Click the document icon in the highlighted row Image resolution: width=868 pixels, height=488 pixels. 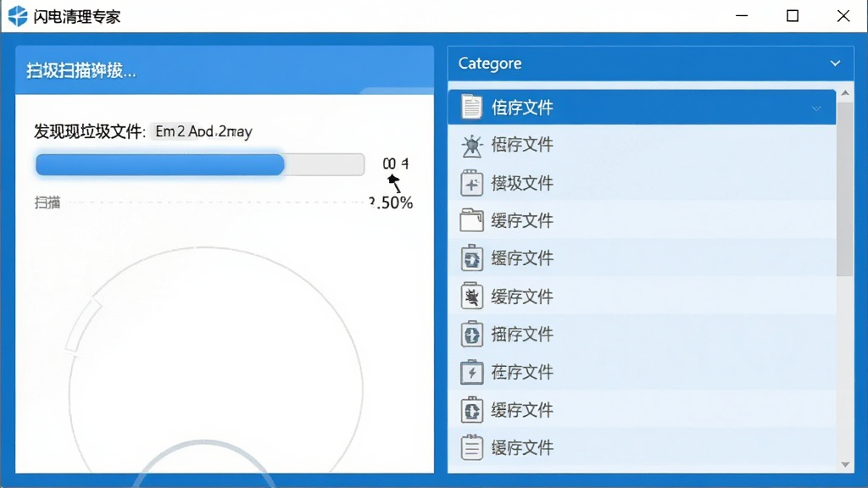(x=471, y=107)
